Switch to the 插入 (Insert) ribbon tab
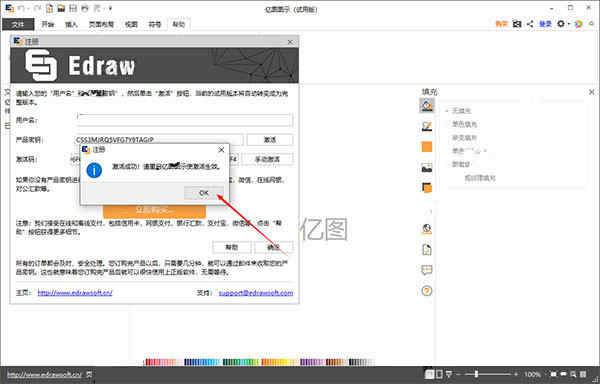The image size is (600, 384). (x=71, y=24)
